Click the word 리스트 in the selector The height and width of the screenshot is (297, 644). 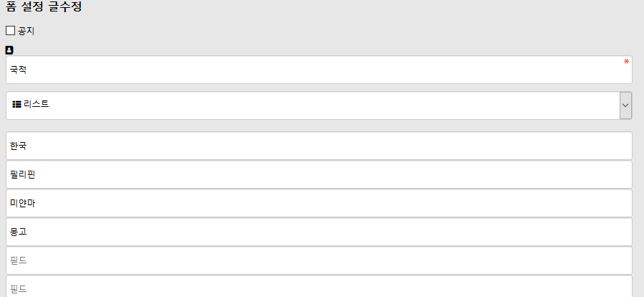click(36, 105)
